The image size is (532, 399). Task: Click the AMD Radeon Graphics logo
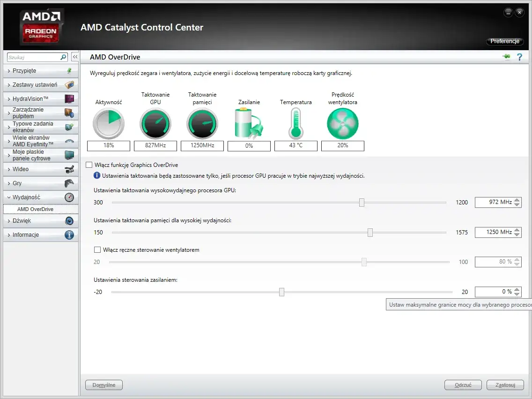[x=41, y=27]
